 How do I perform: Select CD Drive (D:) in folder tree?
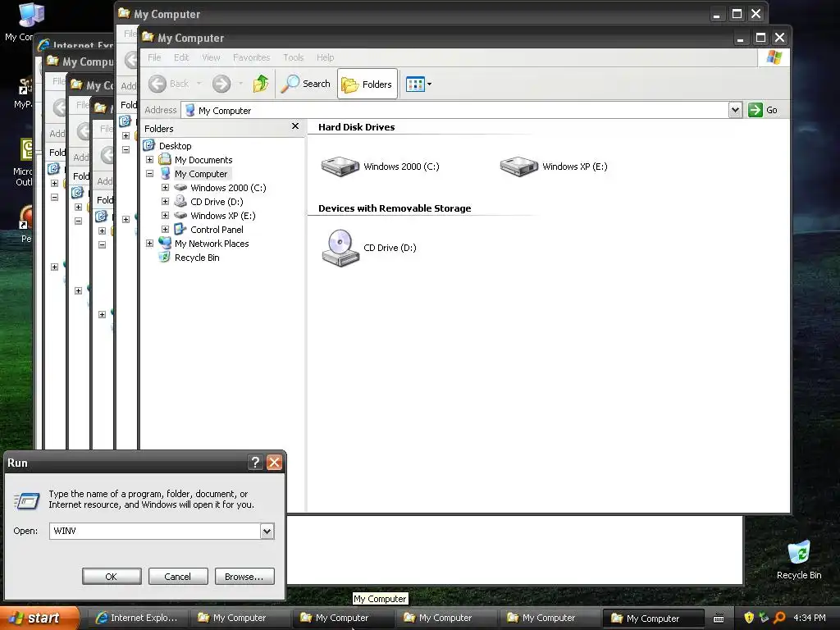[x=217, y=202]
